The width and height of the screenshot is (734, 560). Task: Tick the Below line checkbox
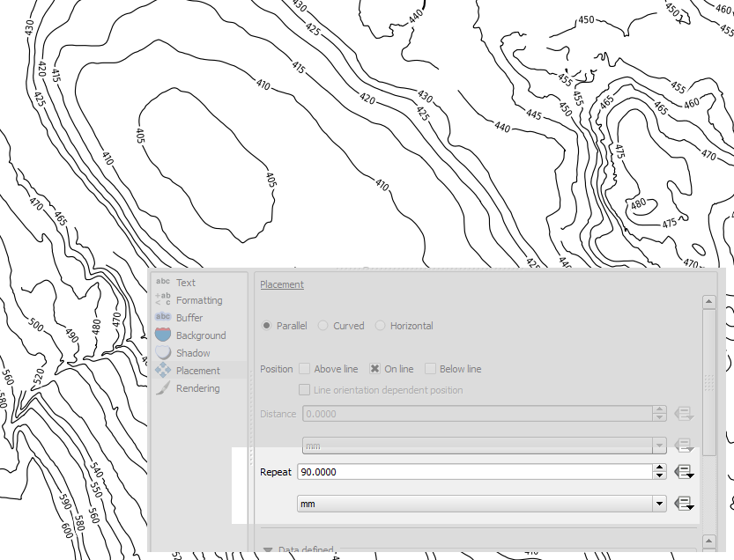tap(431, 369)
